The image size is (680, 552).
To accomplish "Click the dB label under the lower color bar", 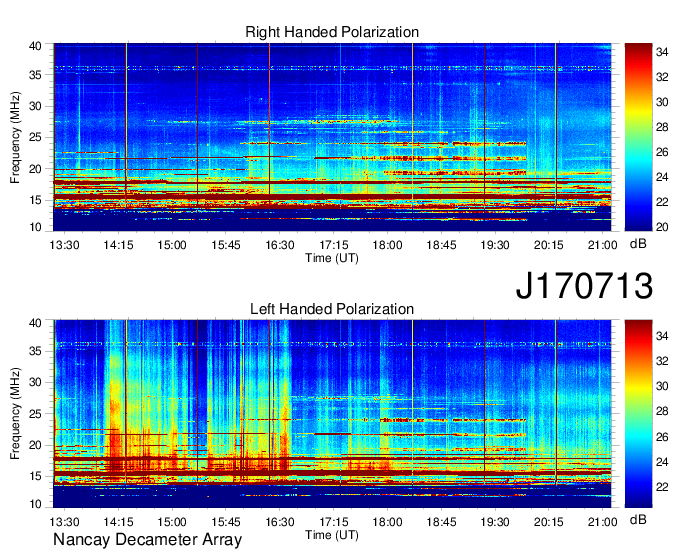I will coord(638,519).
